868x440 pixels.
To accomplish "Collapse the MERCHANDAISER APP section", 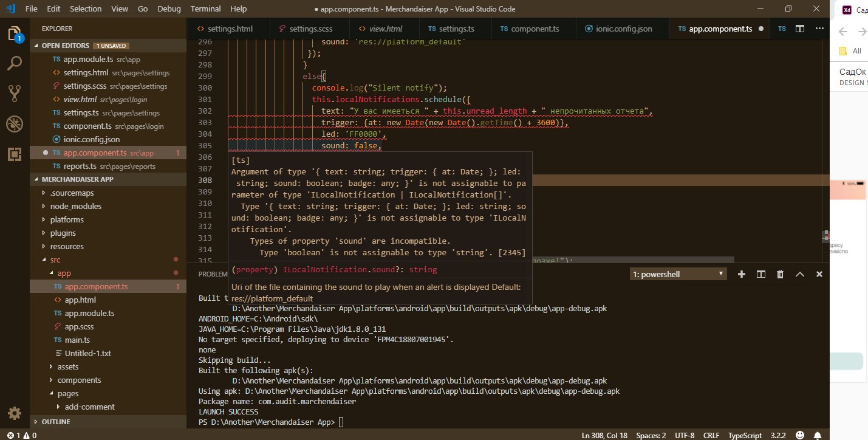I will [108, 179].
